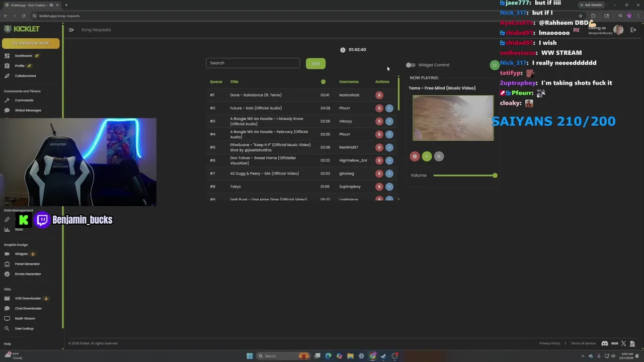The height and width of the screenshot is (362, 644).
Task: Open the Privacy Policy link
Action: click(549, 343)
